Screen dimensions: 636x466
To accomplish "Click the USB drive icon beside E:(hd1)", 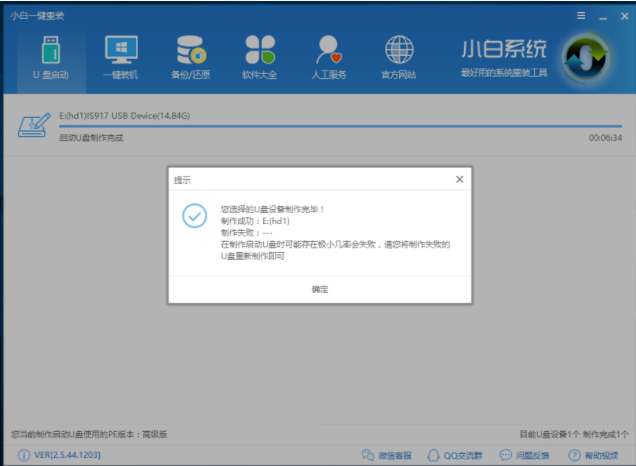I will pos(34,127).
